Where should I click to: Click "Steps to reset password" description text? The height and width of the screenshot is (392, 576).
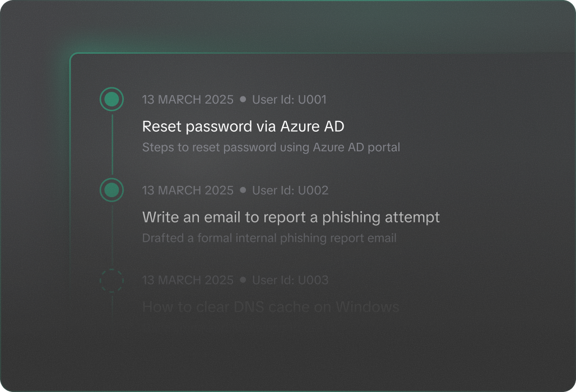271,148
